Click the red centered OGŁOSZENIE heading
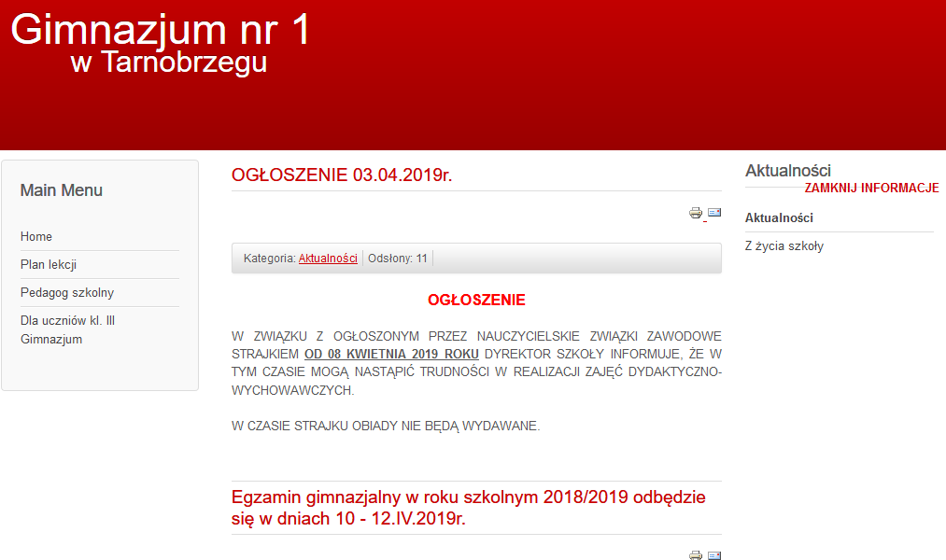Image resolution: width=946 pixels, height=560 pixels. tap(476, 301)
